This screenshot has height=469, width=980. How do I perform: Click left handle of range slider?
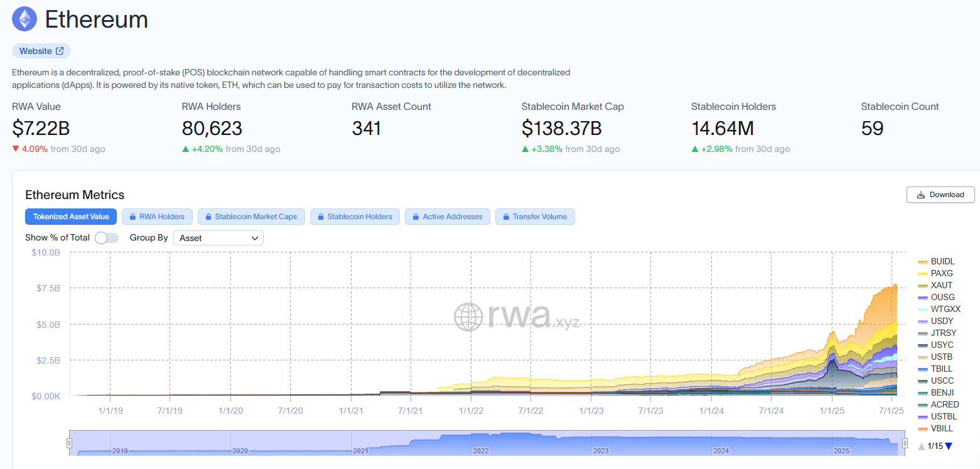70,443
